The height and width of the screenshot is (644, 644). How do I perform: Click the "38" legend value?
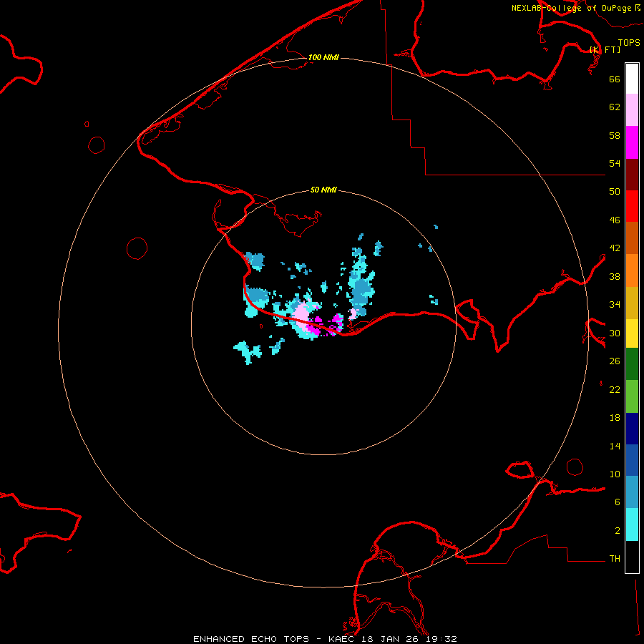pyautogui.click(x=615, y=276)
